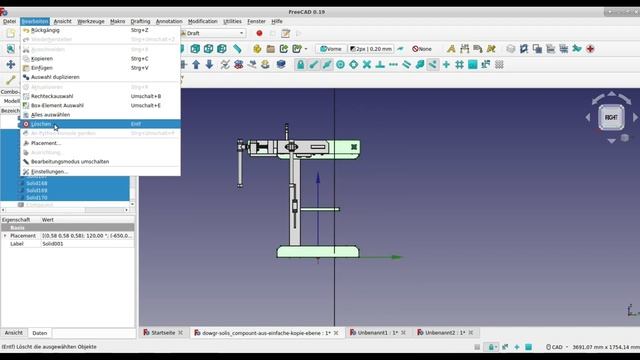Image resolution: width=640 pixels, height=360 pixels.
Task: Open Einstellungen... from the menu
Action: (x=100, y=171)
